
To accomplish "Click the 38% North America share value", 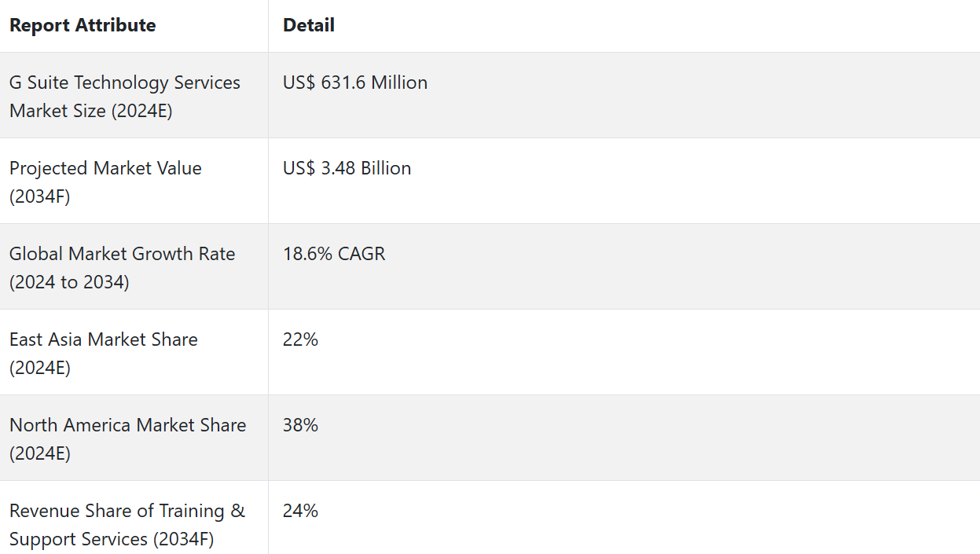I will [300, 425].
